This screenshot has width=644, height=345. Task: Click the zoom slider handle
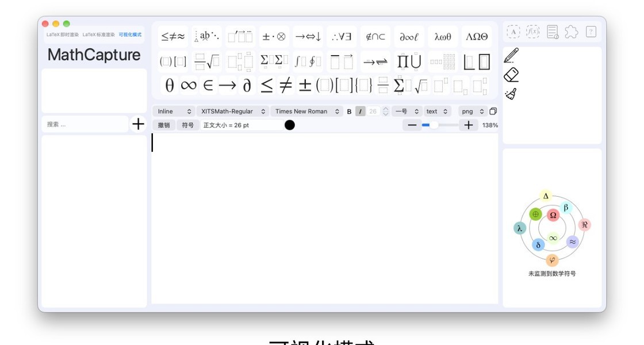434,125
